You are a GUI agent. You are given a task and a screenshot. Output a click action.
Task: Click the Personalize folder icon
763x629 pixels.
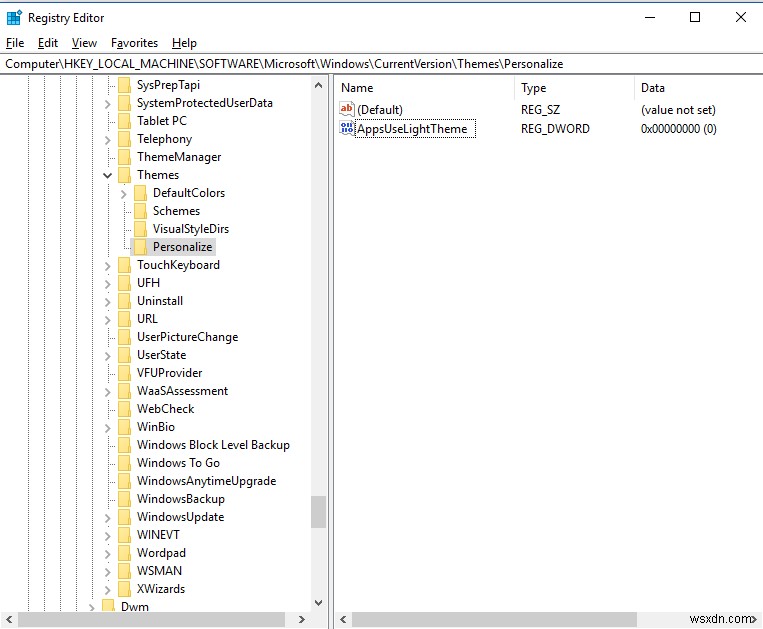click(x=140, y=247)
